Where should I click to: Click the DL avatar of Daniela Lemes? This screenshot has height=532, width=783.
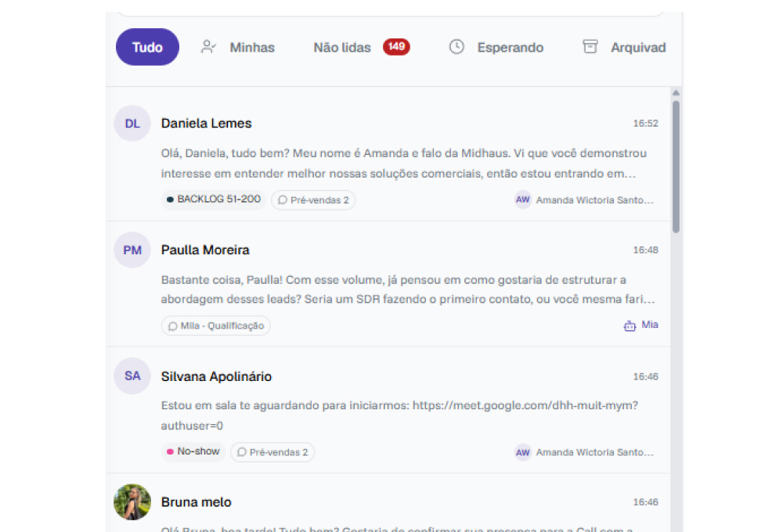(x=132, y=124)
